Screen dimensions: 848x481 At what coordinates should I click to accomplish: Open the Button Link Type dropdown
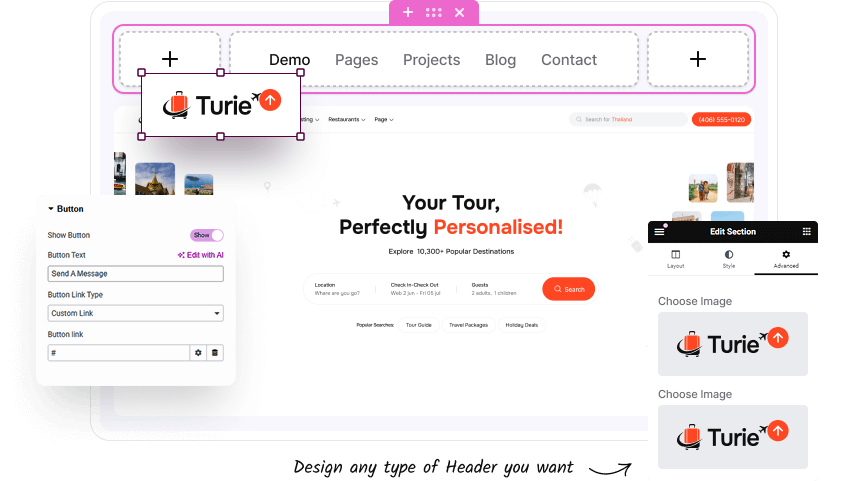click(x=135, y=313)
